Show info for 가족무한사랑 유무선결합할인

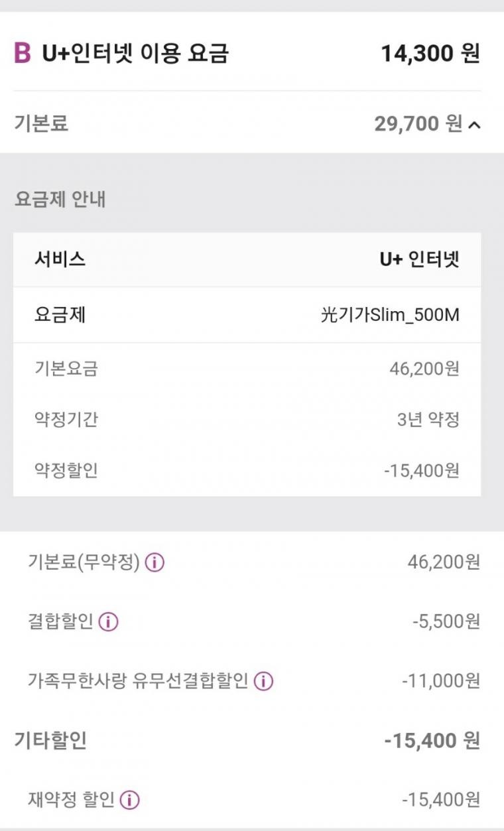click(263, 681)
